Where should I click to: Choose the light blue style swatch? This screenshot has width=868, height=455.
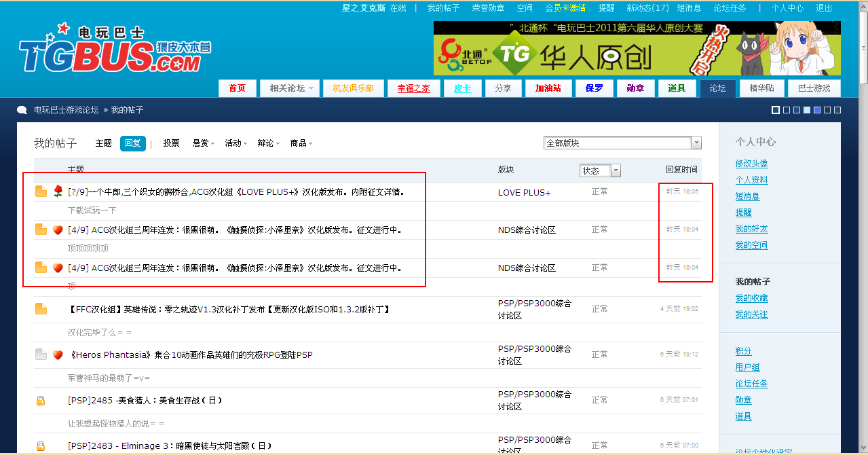pyautogui.click(x=807, y=110)
